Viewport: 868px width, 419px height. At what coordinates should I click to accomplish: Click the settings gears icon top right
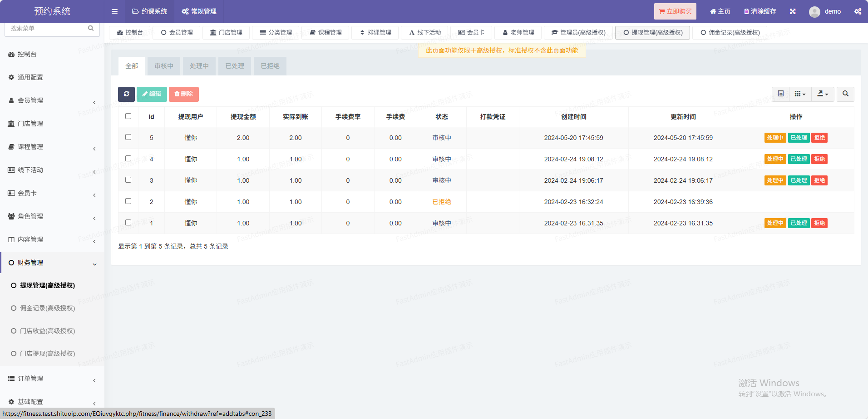point(858,11)
